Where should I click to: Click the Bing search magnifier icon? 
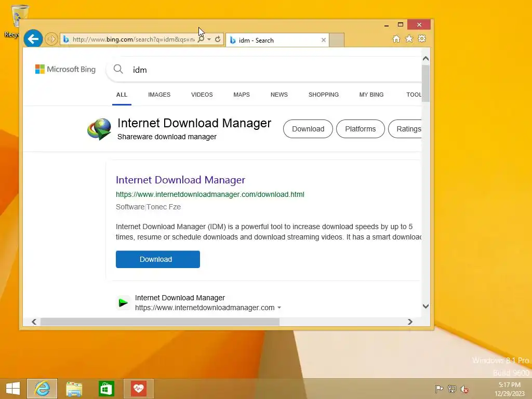point(118,69)
